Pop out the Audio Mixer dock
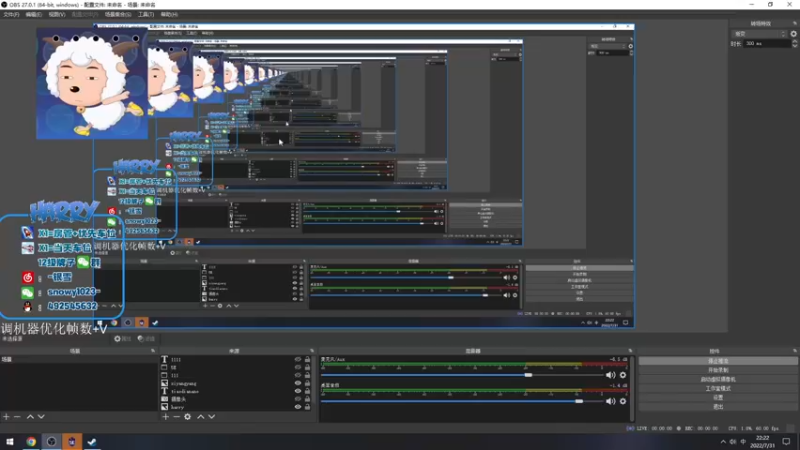This screenshot has width=800, height=450. coord(630,351)
